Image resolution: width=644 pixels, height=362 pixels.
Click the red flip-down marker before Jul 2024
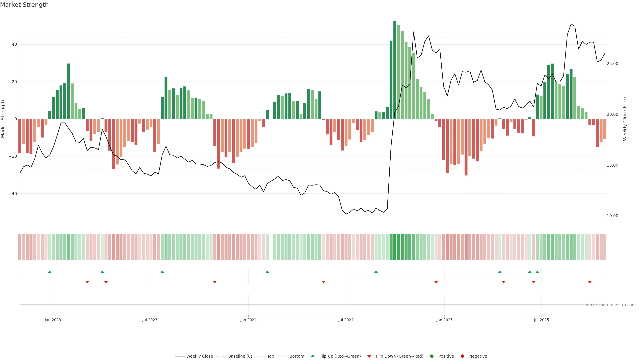tap(323, 282)
